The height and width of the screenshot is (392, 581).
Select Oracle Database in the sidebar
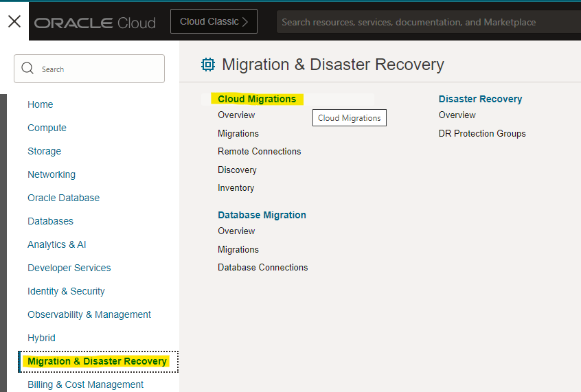pos(63,198)
